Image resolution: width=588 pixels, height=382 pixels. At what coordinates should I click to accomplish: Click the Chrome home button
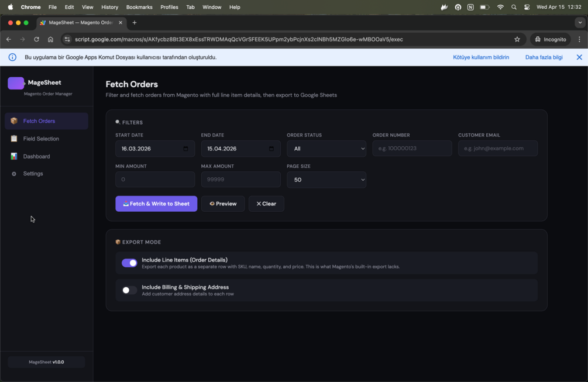pyautogui.click(x=50, y=39)
